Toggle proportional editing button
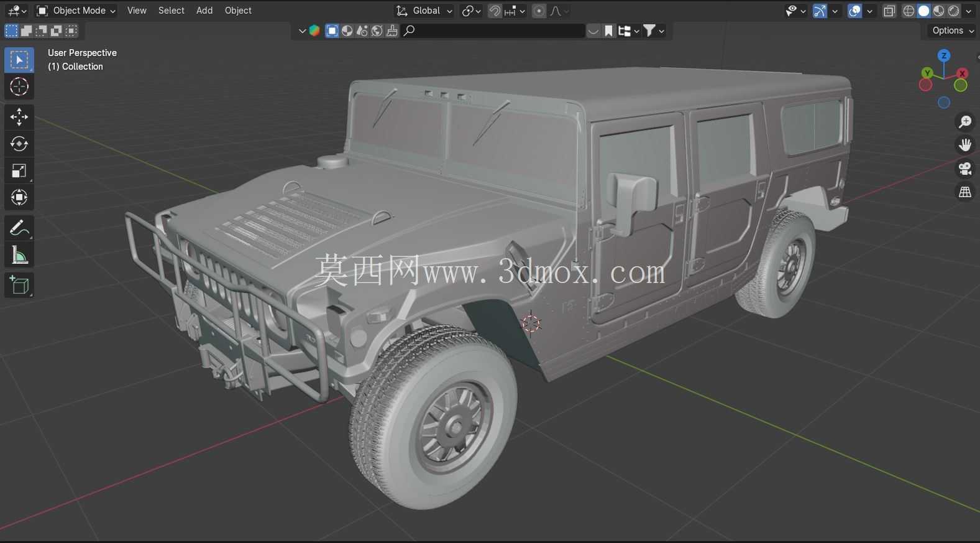The height and width of the screenshot is (543, 980). coord(539,11)
